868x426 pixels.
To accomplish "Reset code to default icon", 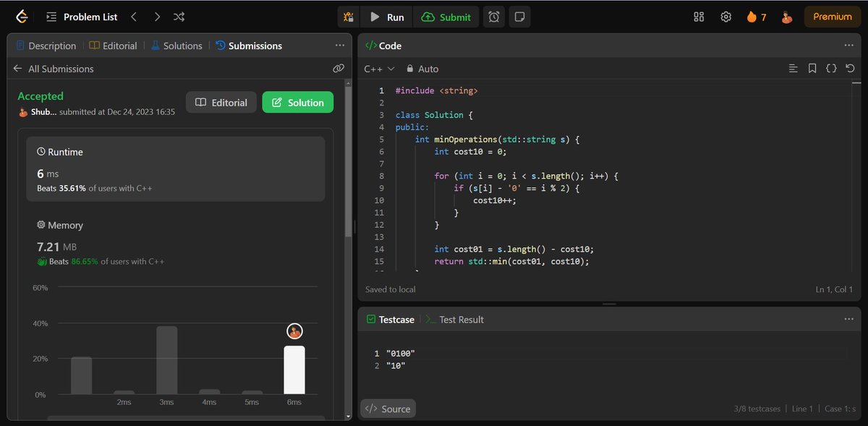I will click(x=850, y=69).
